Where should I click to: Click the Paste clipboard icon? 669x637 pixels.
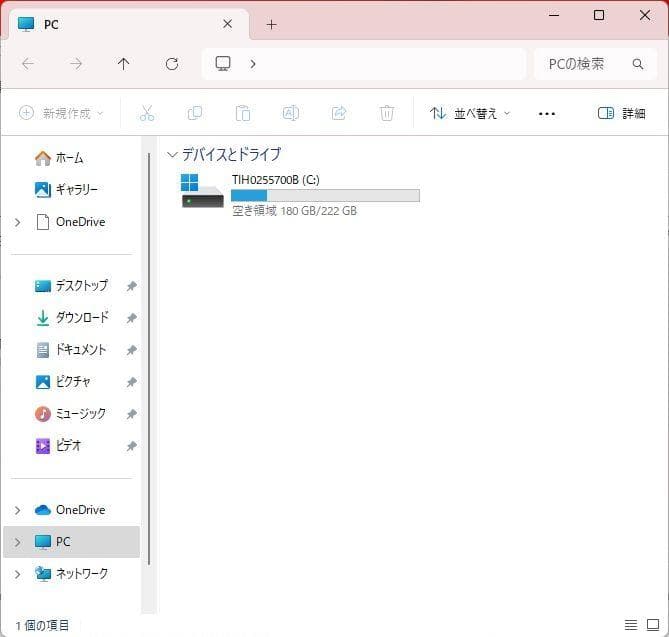(243, 113)
